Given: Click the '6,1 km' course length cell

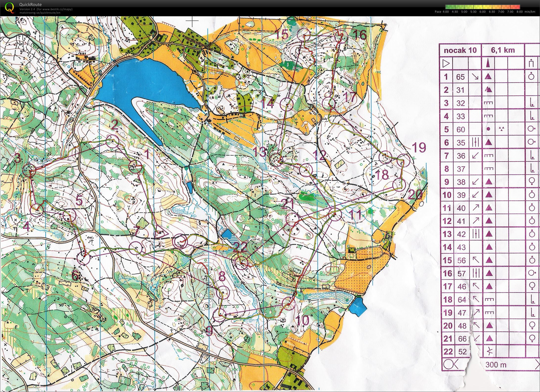Looking at the screenshot, I should pyautogui.click(x=503, y=50).
